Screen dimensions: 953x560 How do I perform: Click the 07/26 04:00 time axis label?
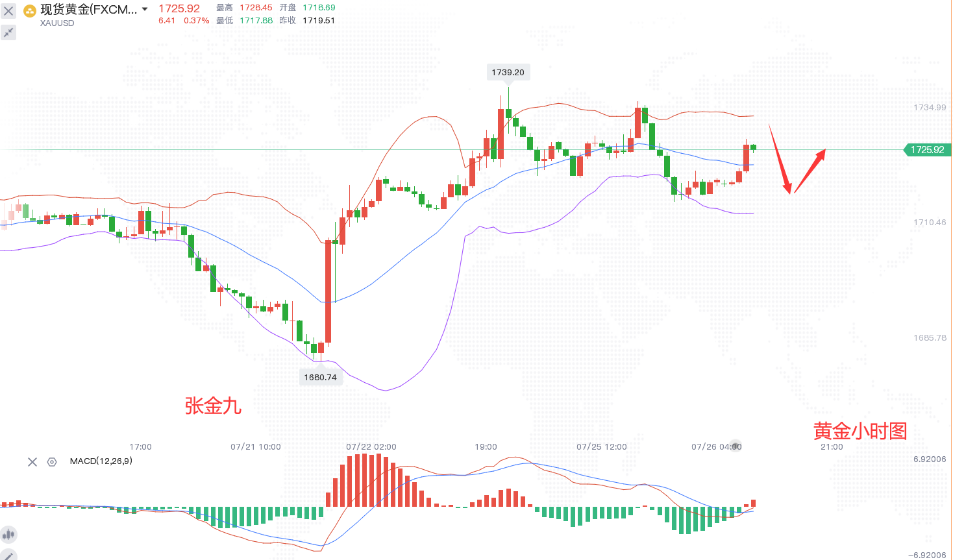[x=717, y=447]
